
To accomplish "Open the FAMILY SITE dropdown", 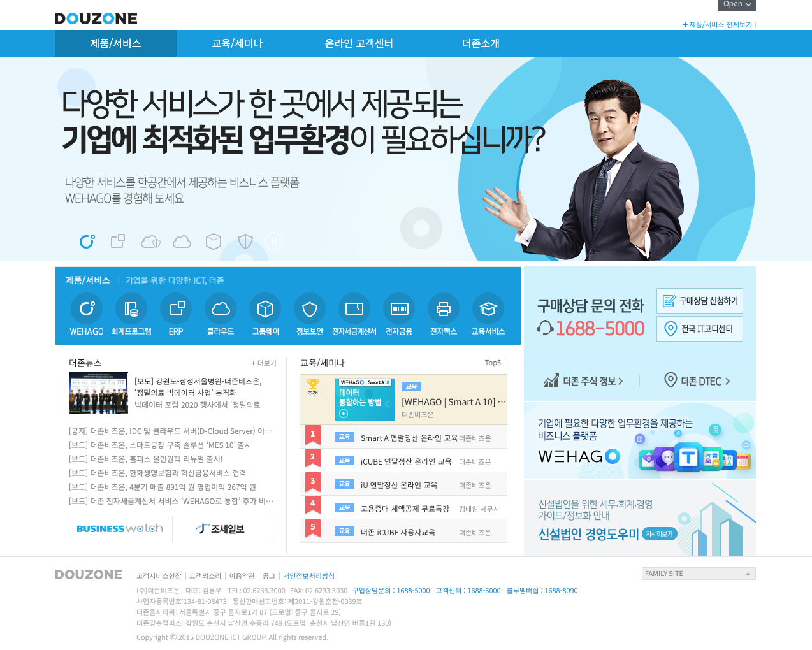I will (699, 574).
